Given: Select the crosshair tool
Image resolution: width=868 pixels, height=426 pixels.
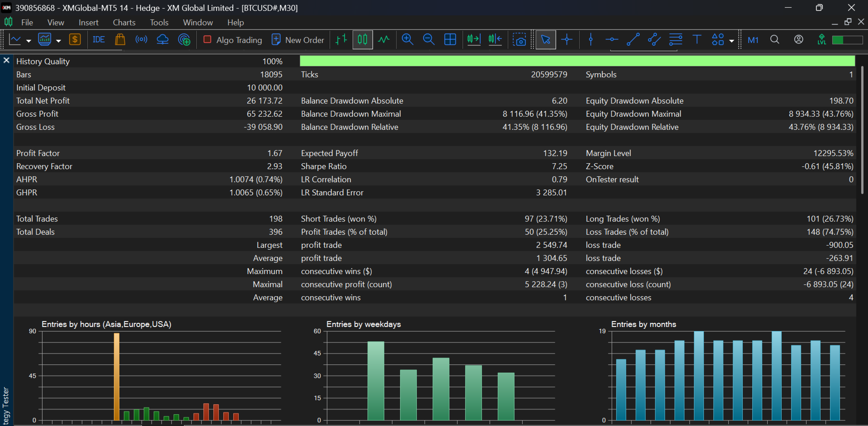Looking at the screenshot, I should [x=567, y=40].
